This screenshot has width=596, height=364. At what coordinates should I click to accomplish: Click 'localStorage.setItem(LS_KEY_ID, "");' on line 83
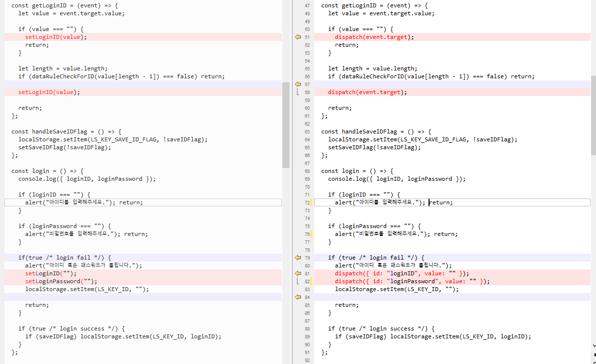pos(397,289)
